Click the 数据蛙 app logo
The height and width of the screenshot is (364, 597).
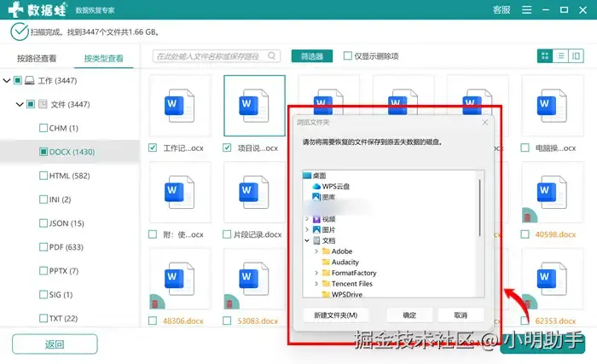coord(37,9)
